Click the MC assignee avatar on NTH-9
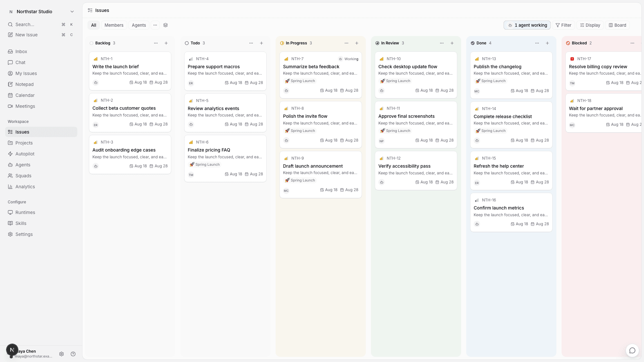644x362 pixels. (x=286, y=190)
